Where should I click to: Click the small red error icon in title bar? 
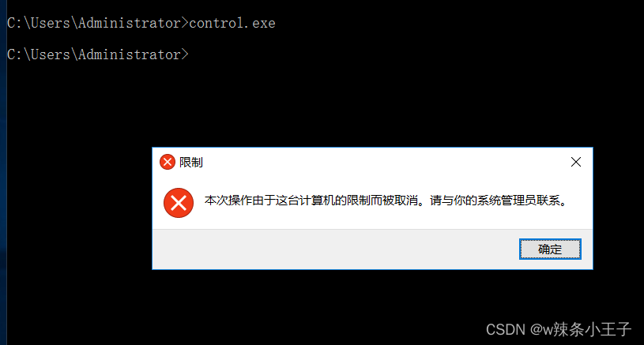168,162
